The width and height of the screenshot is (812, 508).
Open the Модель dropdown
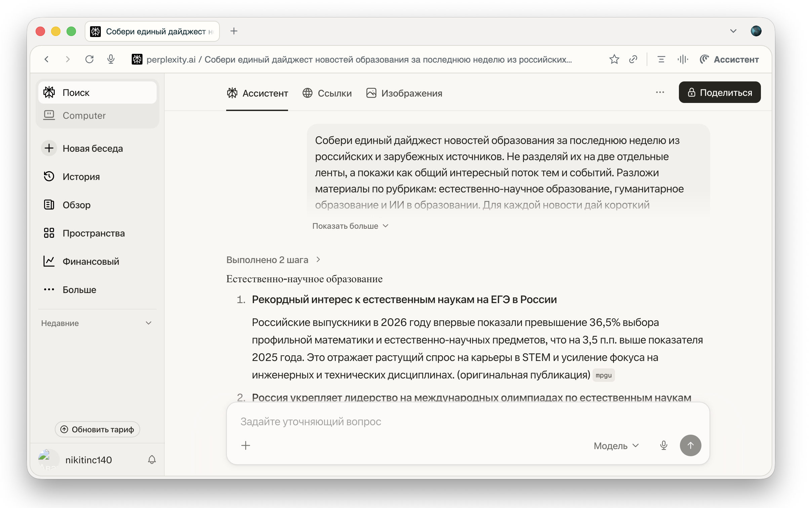pyautogui.click(x=616, y=445)
